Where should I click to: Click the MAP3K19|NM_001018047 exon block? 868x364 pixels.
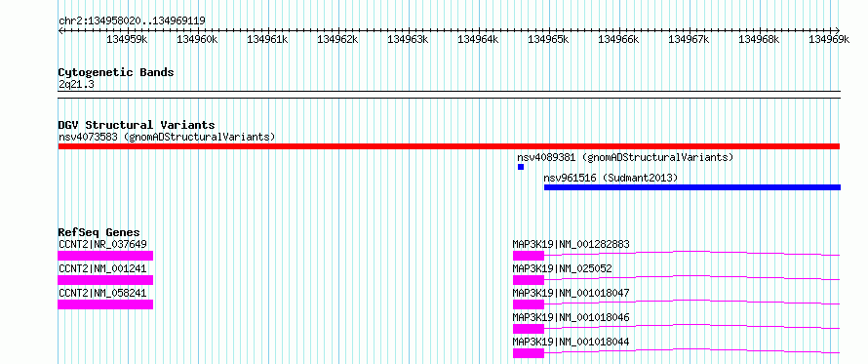pyautogui.click(x=528, y=304)
